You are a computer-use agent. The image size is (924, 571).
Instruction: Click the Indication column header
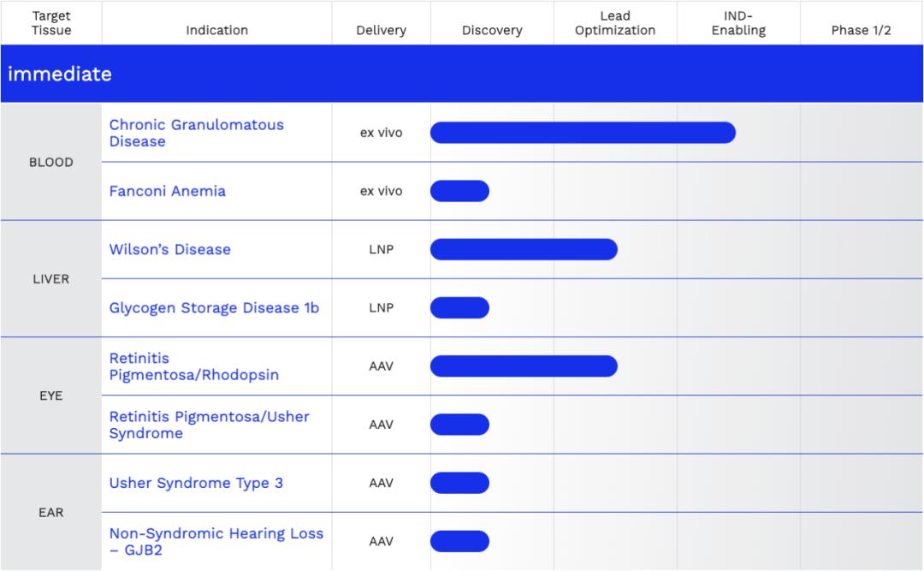tap(216, 30)
